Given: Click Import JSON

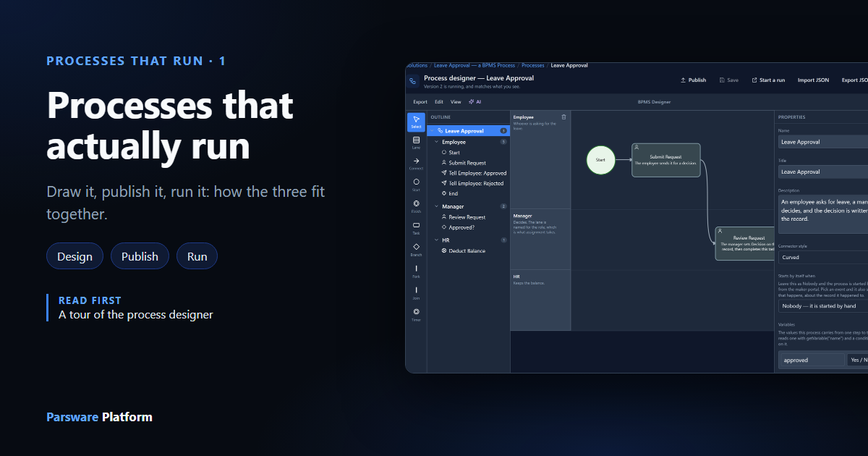Looking at the screenshot, I should tap(813, 80).
